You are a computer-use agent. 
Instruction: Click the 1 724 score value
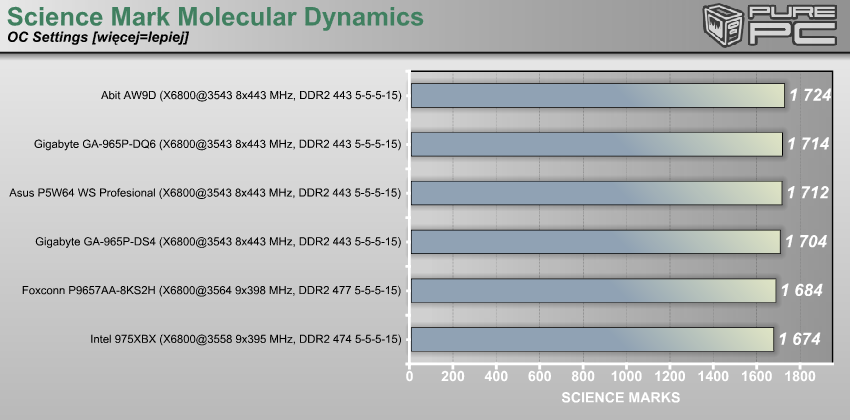[811, 95]
